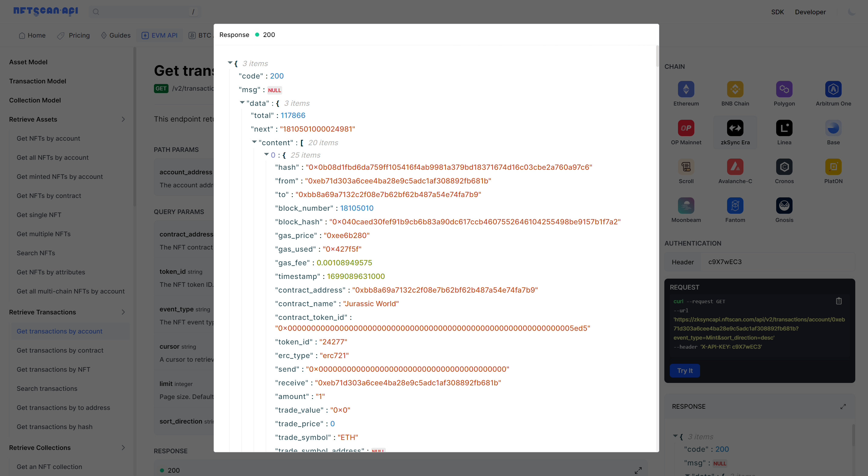Click the API key header input field
Image resolution: width=868 pixels, height=476 pixels.
[x=775, y=262]
